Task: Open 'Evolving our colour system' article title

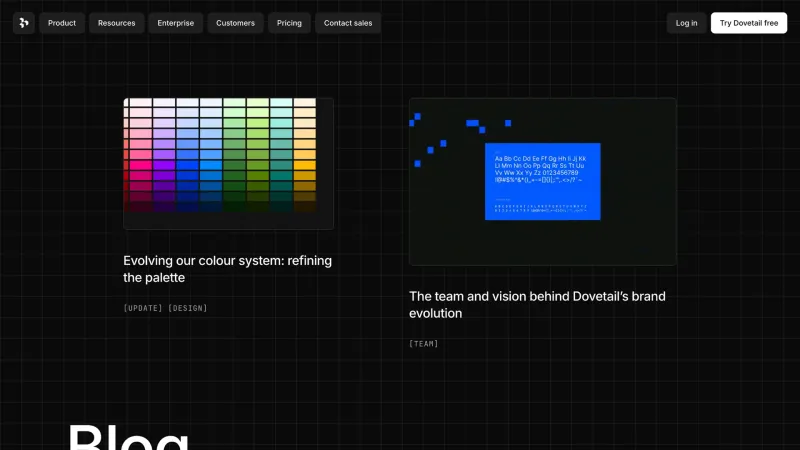Action: point(228,269)
